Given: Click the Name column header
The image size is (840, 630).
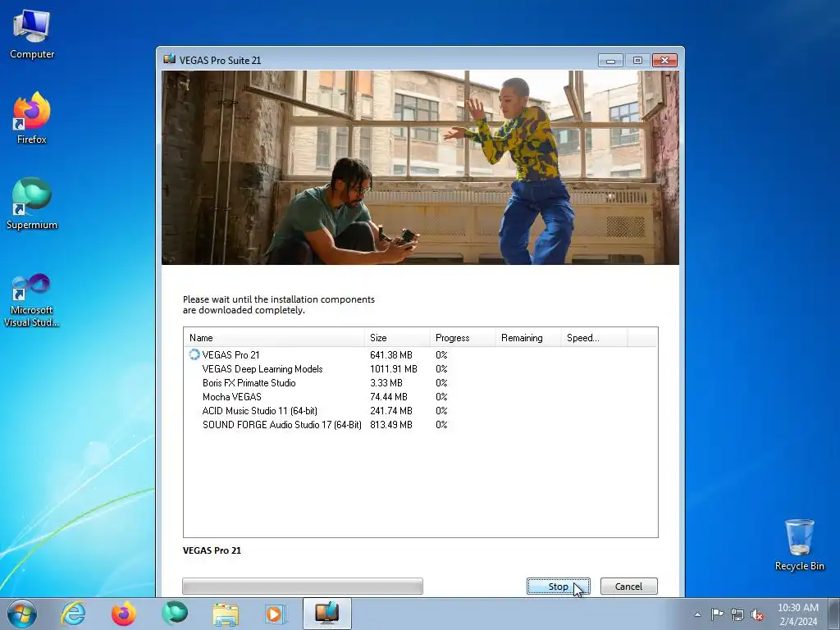Looking at the screenshot, I should tap(274, 337).
